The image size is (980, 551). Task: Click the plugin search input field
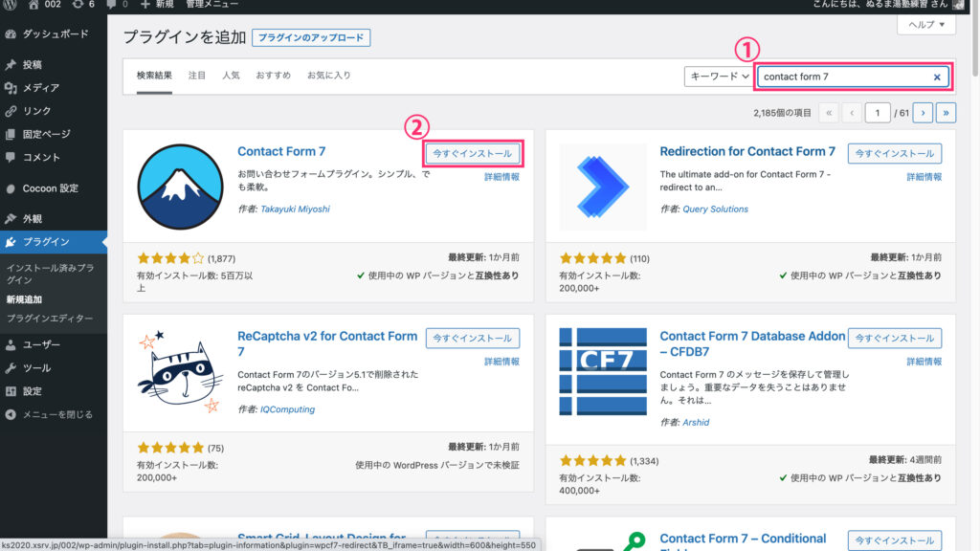(x=842, y=77)
